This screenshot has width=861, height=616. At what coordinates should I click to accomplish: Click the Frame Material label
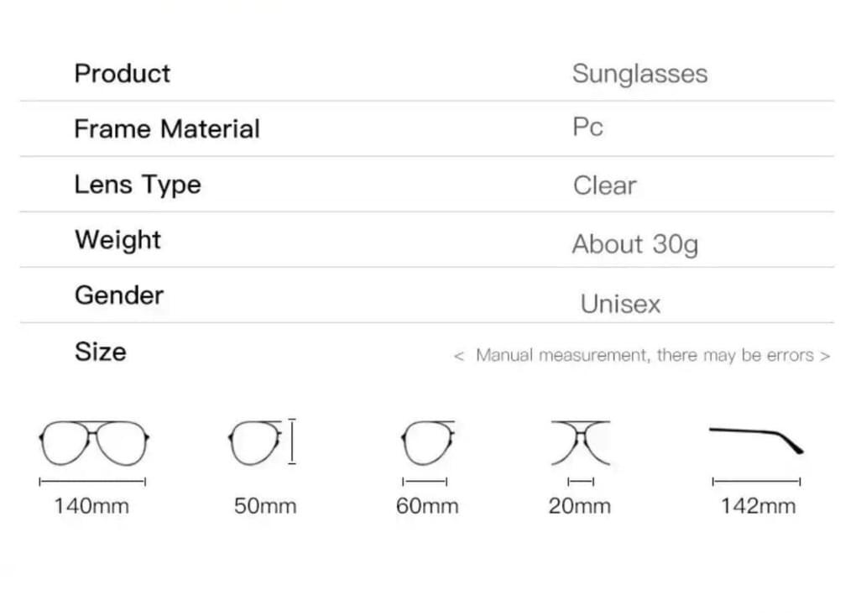pyautogui.click(x=167, y=129)
